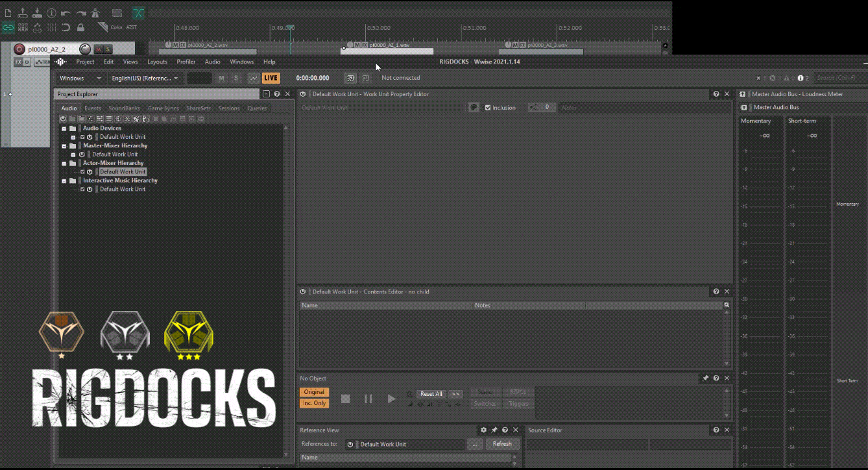868x470 pixels.
Task: Click the Notes field in Property Editor
Action: pyautogui.click(x=644, y=108)
